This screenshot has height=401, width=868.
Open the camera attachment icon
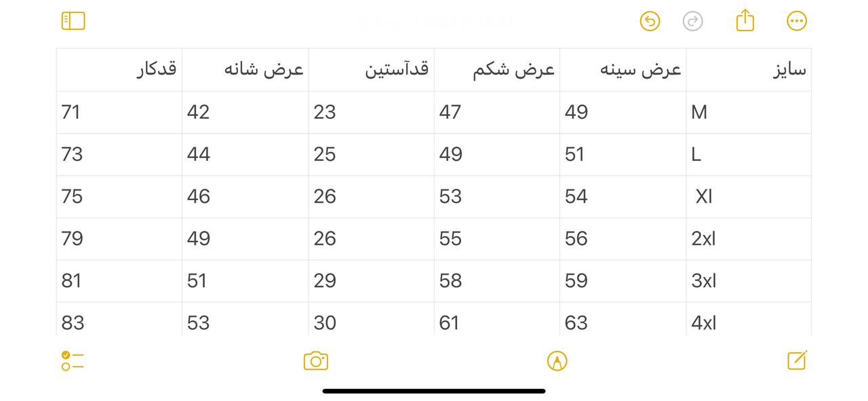[316, 360]
